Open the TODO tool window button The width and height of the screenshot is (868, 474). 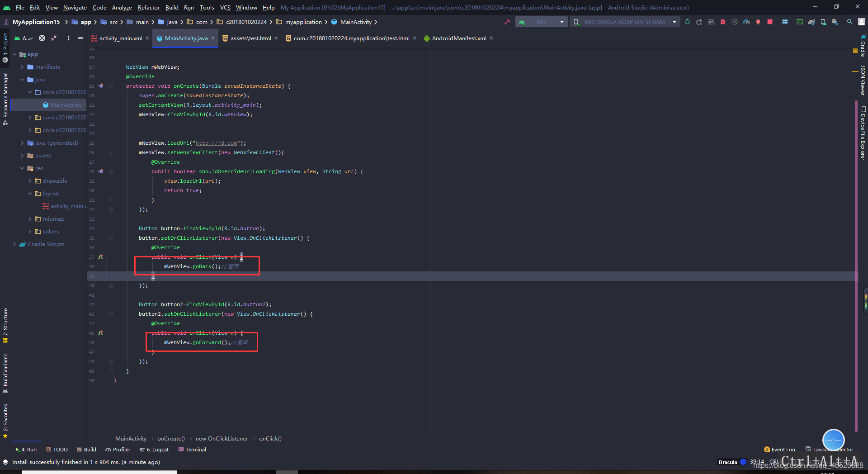57,450
